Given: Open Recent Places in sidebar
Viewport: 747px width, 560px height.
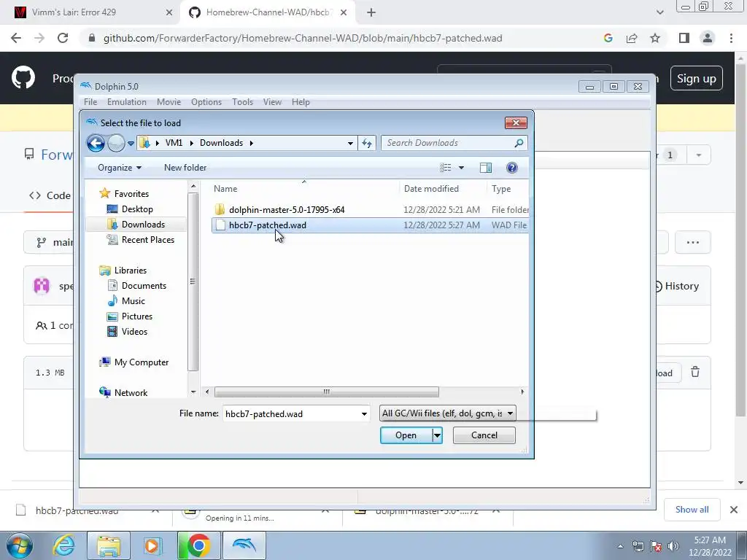Looking at the screenshot, I should (147, 239).
